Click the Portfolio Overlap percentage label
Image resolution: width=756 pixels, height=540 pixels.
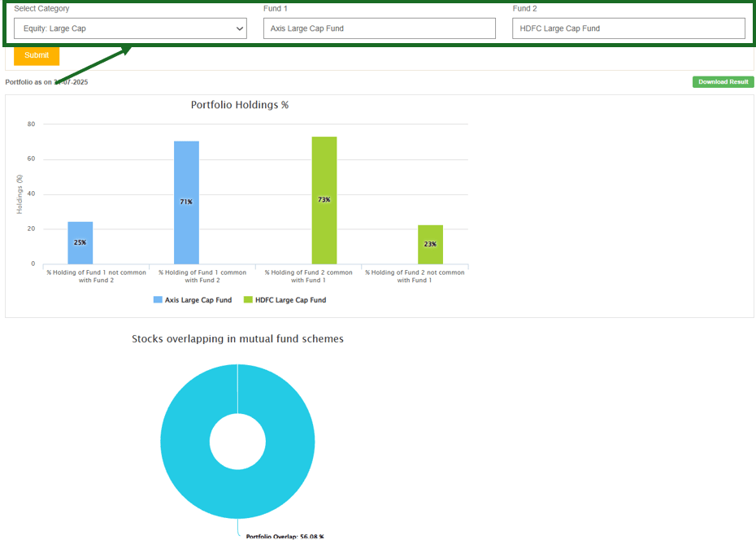285,536
